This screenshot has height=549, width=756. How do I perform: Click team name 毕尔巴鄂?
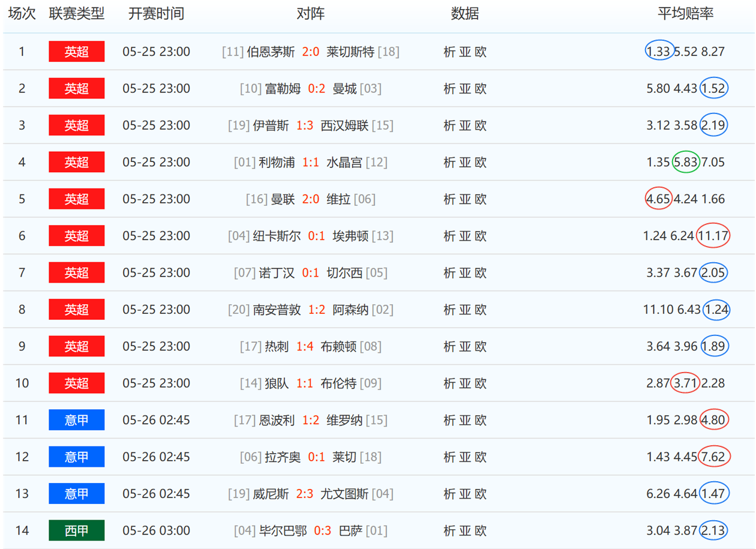point(283,530)
